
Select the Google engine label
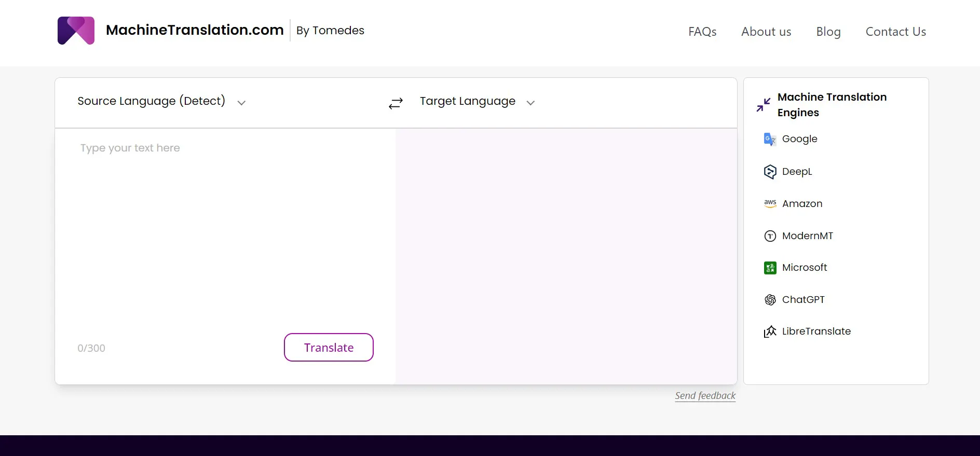pos(799,139)
